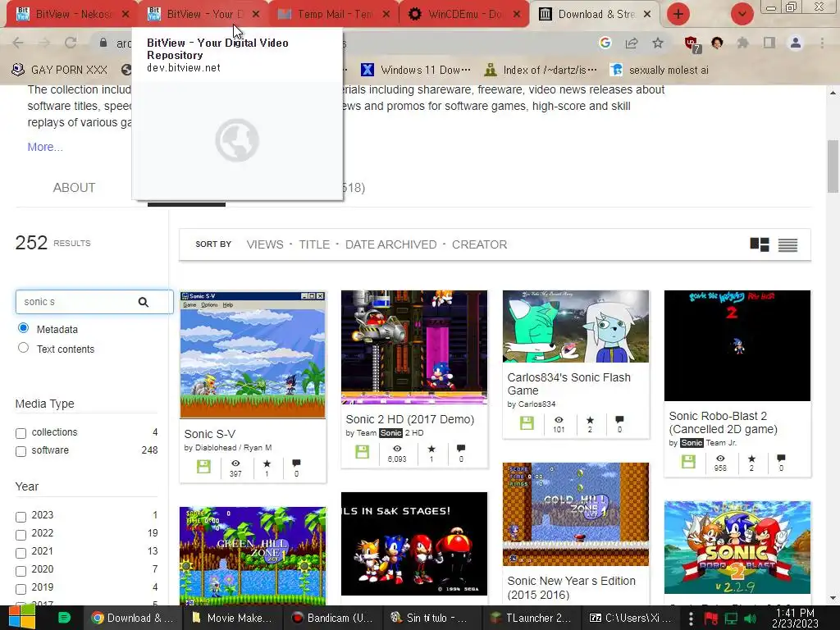Open the taskbar volume speaker icon
This screenshot has height=630, width=840.
click(750, 619)
